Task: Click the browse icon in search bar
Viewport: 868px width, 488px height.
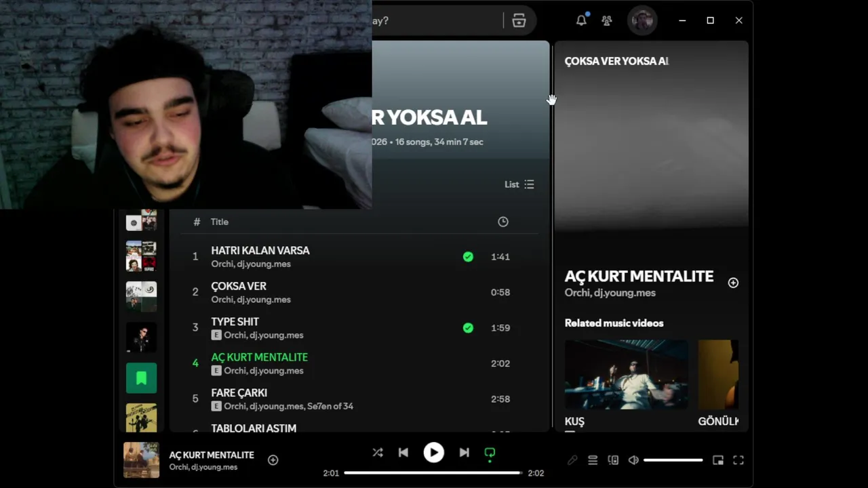Action: click(519, 20)
